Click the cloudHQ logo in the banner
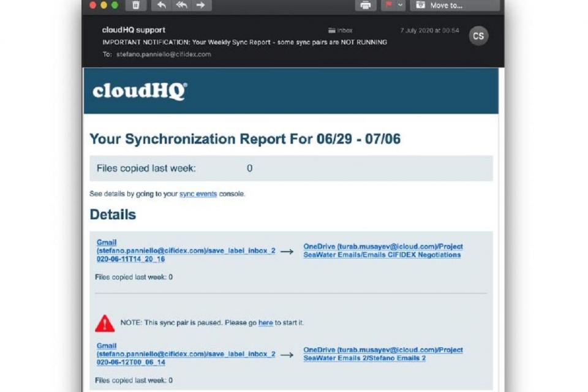This screenshot has width=588, height=392. click(x=140, y=91)
